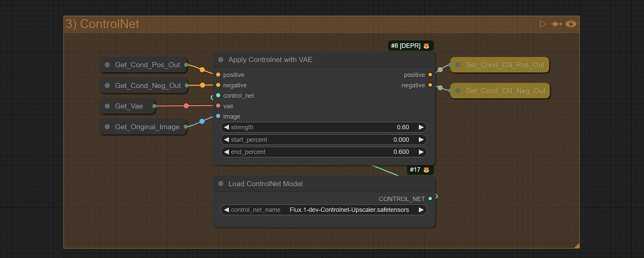
Task: Click the midpoint dot on positive output wire
Action: (x=440, y=70)
